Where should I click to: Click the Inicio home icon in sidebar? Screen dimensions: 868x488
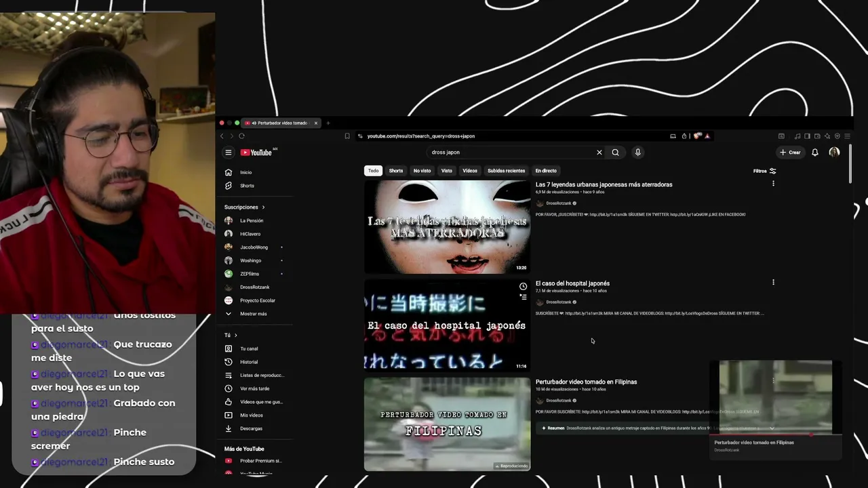[x=229, y=172]
